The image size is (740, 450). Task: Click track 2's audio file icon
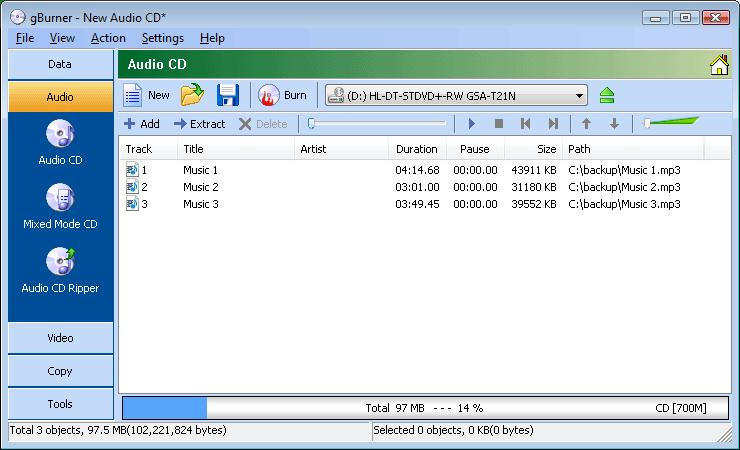(132, 187)
